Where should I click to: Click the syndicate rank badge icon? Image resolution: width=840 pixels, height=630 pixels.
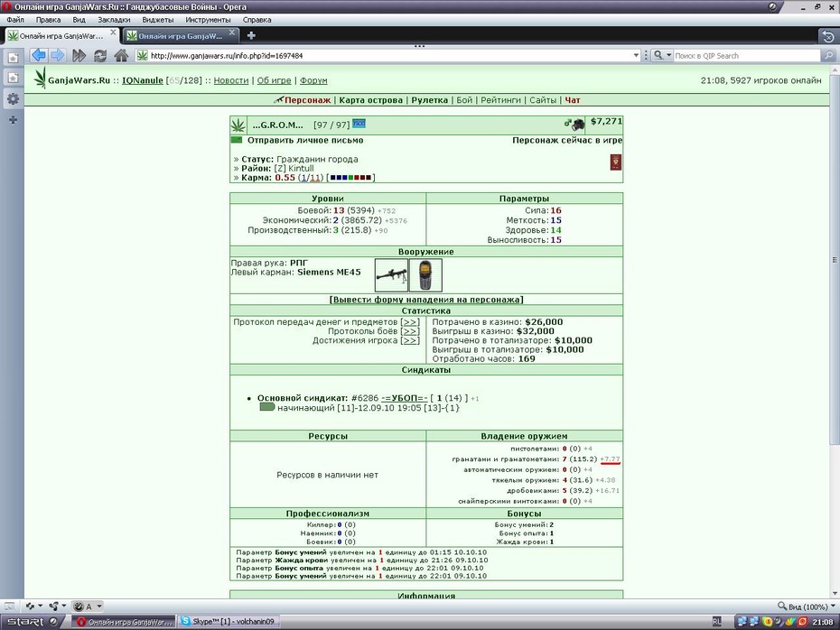266,407
